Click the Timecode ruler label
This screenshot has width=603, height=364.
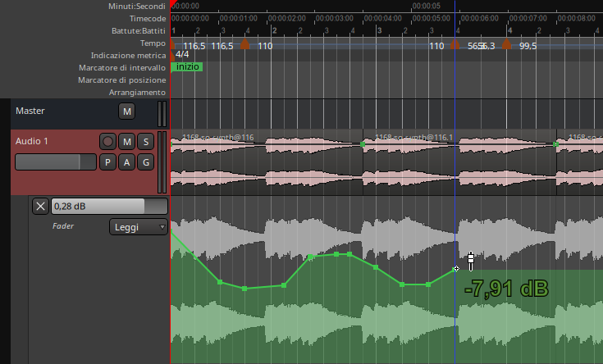(x=147, y=18)
